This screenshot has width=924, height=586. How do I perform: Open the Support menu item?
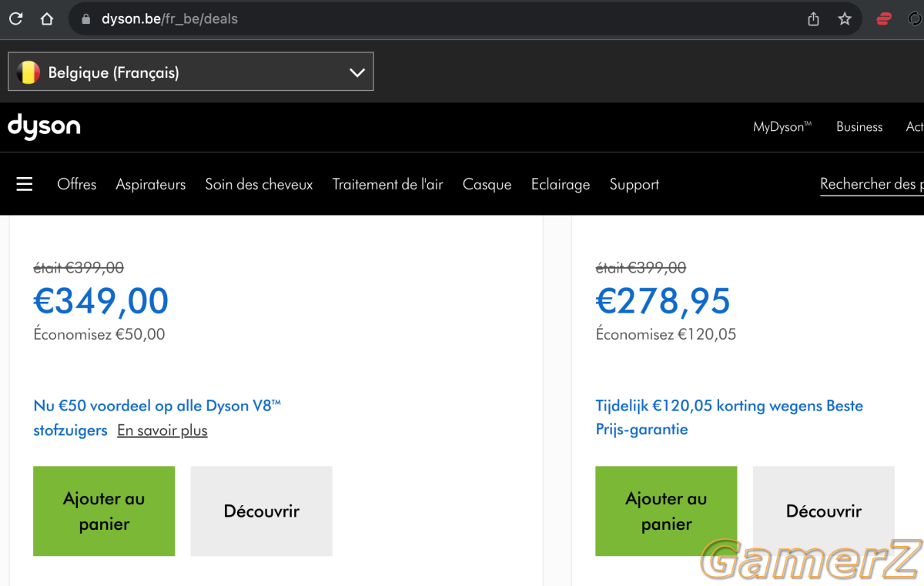(x=634, y=184)
